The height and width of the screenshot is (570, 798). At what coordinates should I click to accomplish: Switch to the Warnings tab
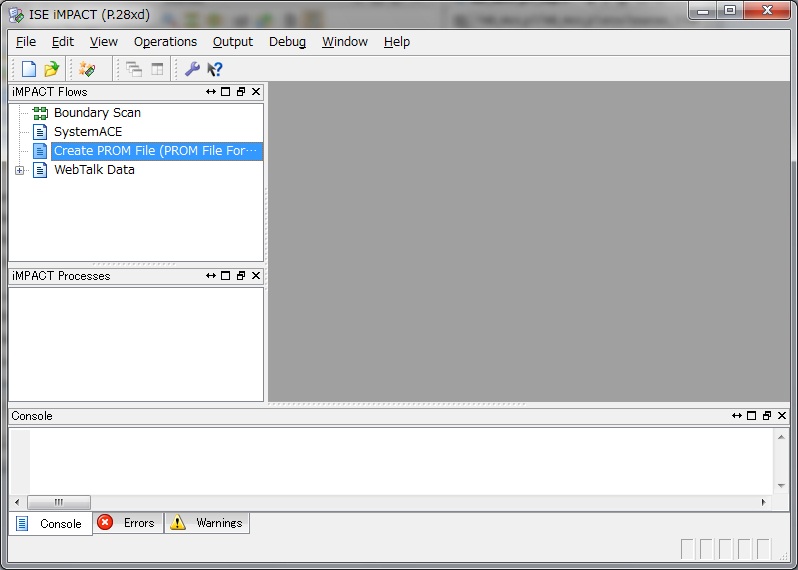[x=207, y=523]
